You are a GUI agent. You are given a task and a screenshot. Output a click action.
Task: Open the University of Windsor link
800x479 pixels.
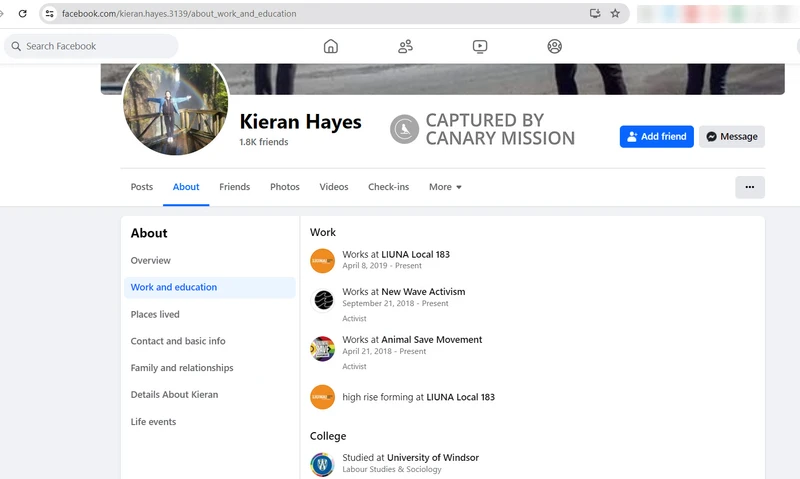[x=433, y=458]
